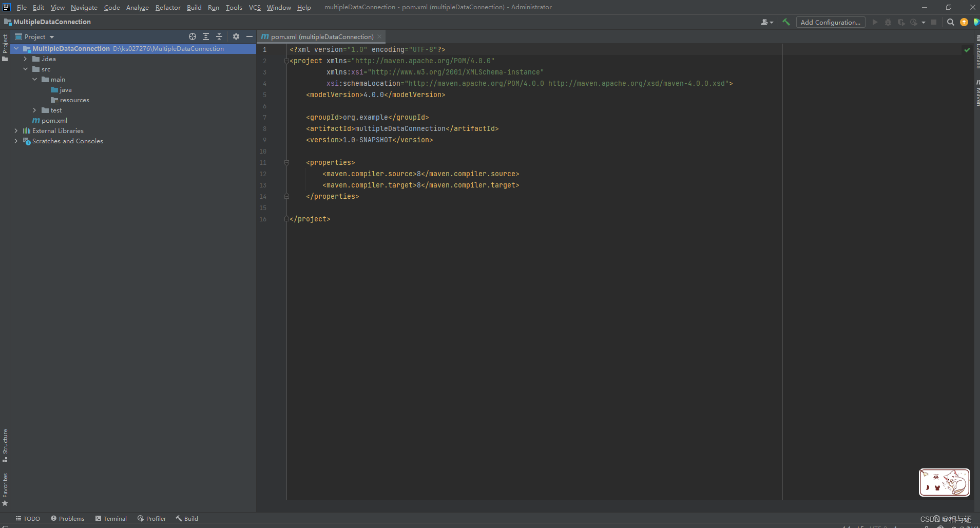Click the IntelliJ IDEA logo icon
This screenshot has height=528, width=980.
[7, 7]
